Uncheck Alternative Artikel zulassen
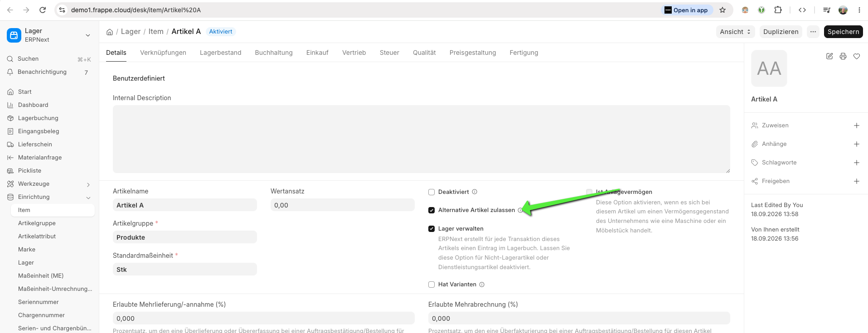Screen dimensions: 868x333 (x=432, y=210)
